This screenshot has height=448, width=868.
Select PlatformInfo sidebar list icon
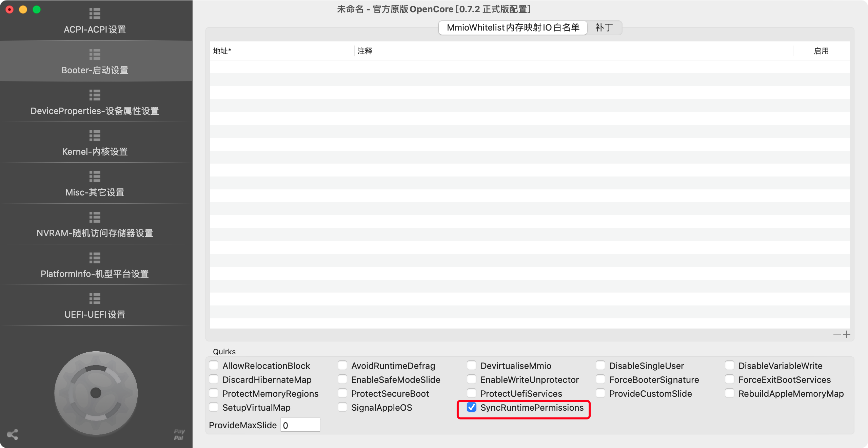pyautogui.click(x=95, y=258)
